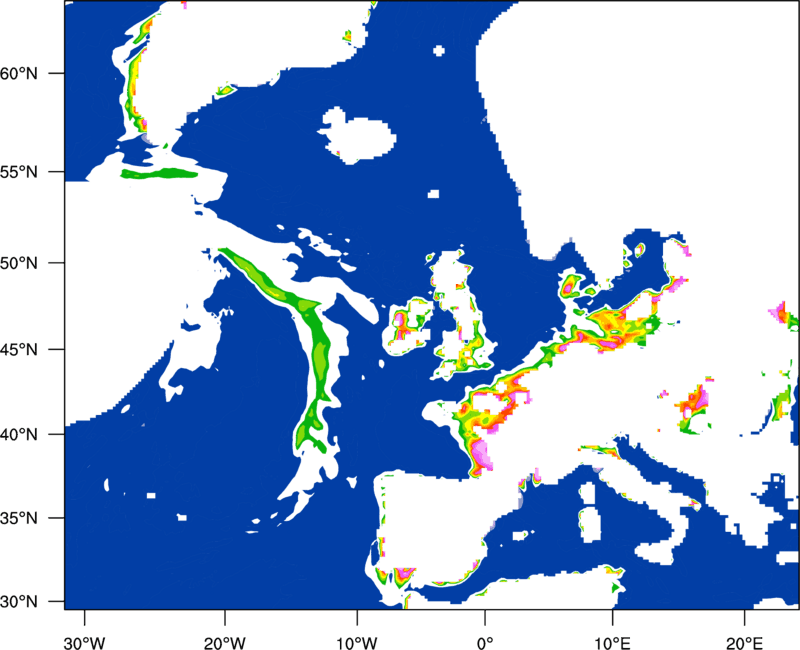Click the 30°N latitude label

[x=19, y=602]
